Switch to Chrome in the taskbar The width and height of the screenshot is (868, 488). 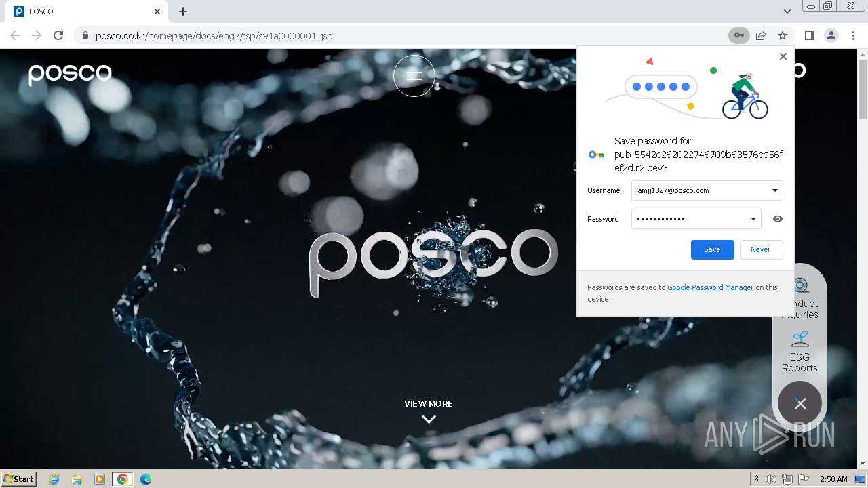point(123,479)
